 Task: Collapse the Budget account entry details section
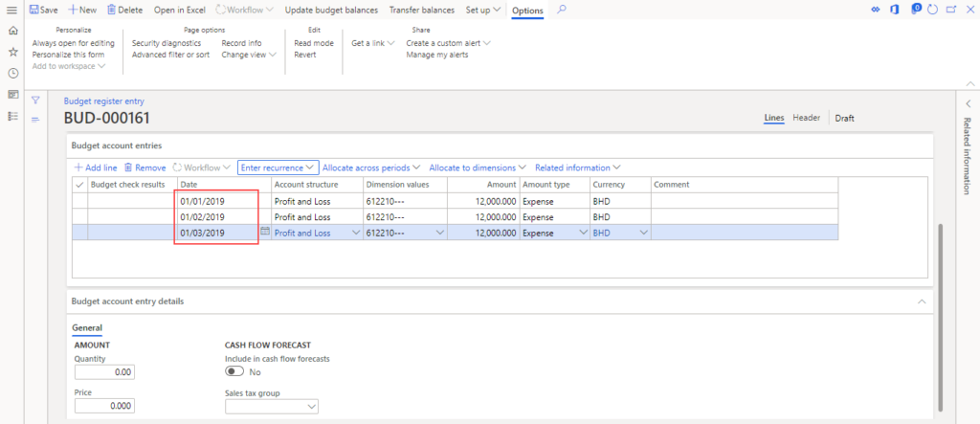921,301
